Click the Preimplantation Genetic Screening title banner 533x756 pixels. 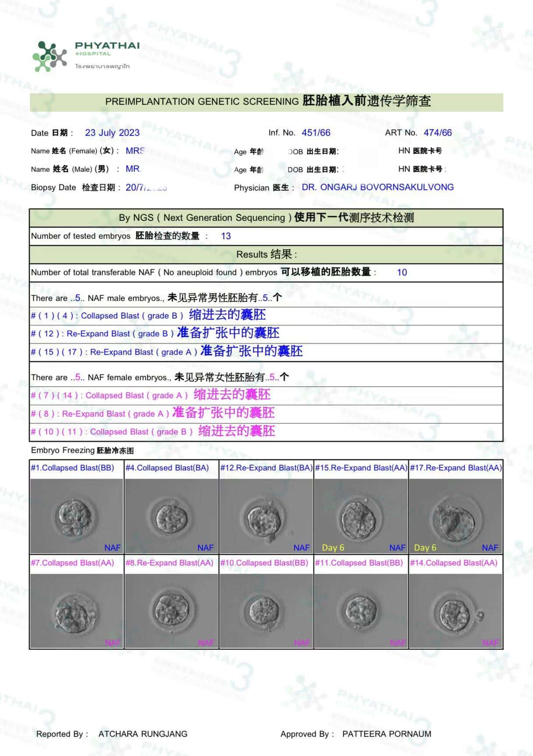click(266, 102)
